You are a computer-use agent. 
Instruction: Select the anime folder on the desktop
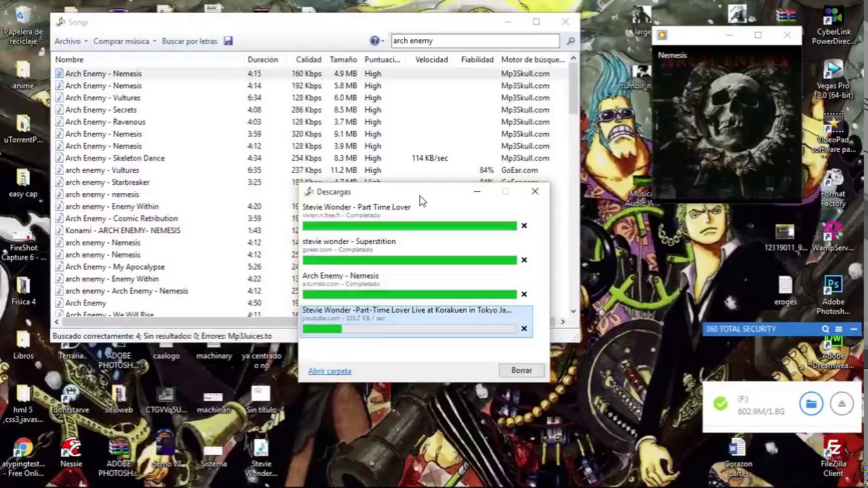click(23, 76)
